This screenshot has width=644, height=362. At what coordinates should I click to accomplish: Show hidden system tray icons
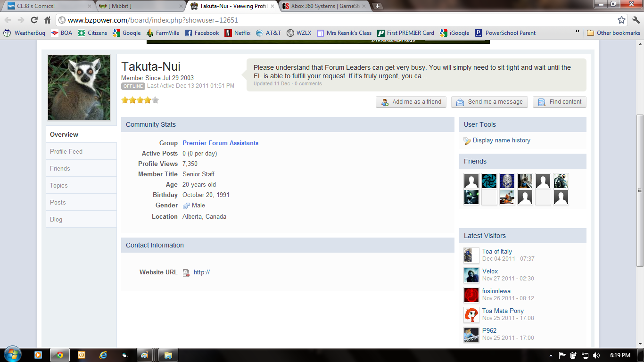click(551, 355)
